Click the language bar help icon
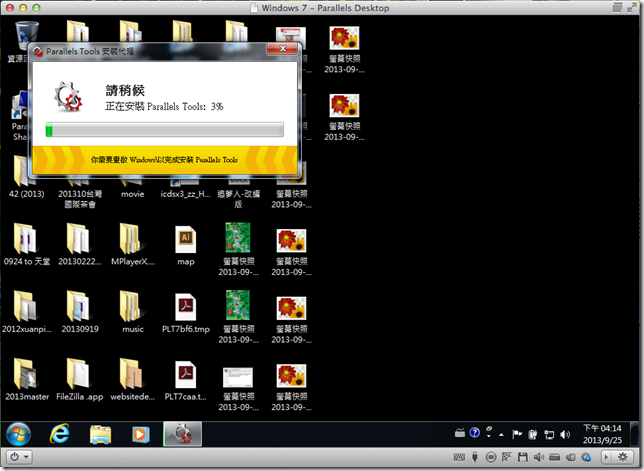644x471 pixels. tap(474, 433)
